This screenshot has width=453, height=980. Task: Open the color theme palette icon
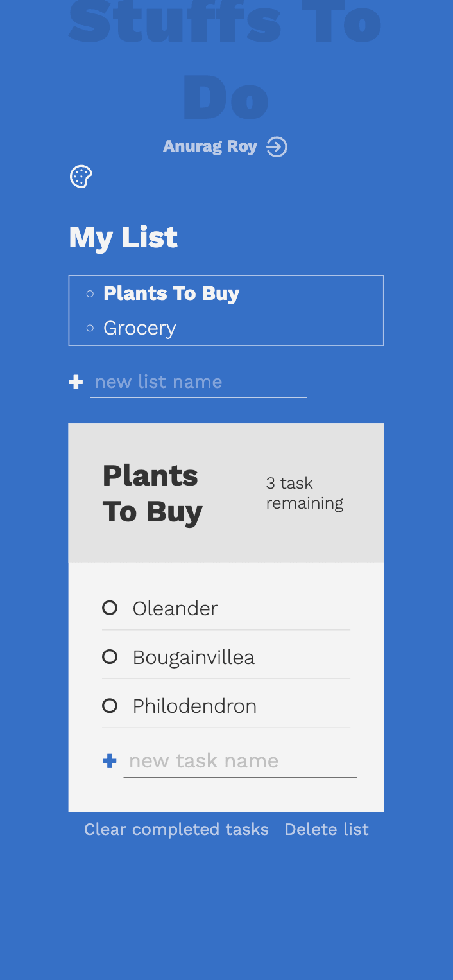point(81,177)
